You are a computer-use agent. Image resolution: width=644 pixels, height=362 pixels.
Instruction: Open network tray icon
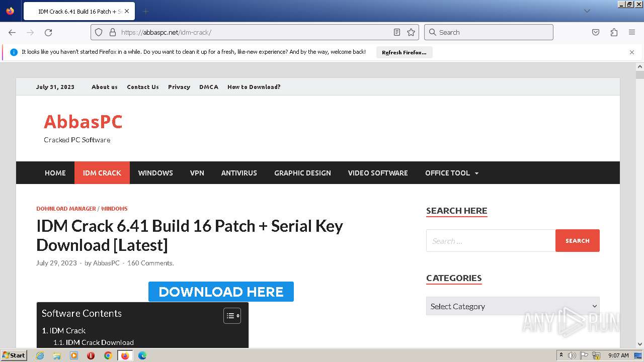click(x=596, y=355)
